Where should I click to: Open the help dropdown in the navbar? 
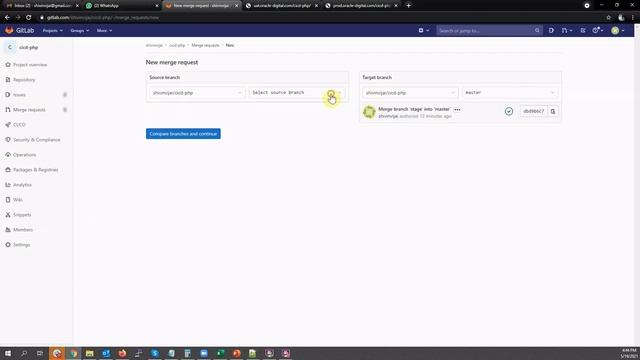pos(598,31)
